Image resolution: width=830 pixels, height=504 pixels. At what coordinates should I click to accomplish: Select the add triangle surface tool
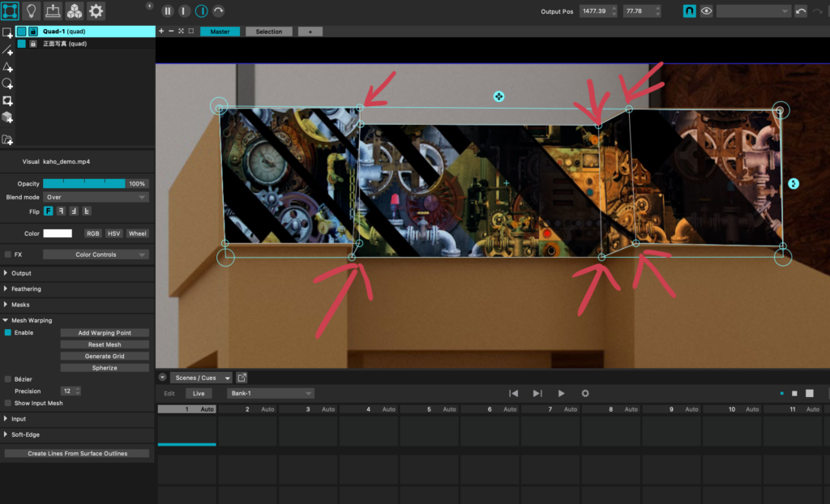[7, 67]
